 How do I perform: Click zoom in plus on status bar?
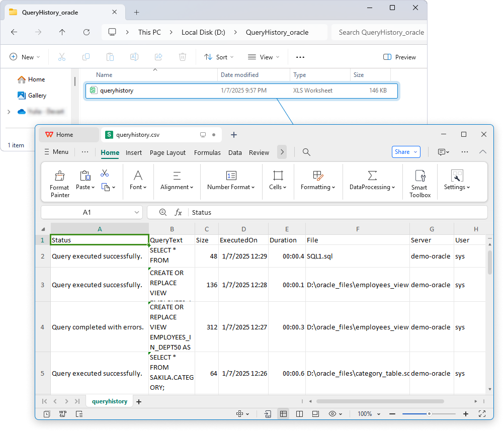click(465, 414)
